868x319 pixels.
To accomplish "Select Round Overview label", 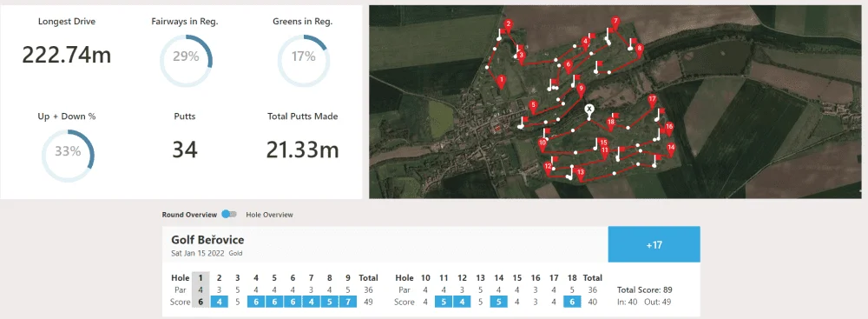I will pyautogui.click(x=189, y=215).
